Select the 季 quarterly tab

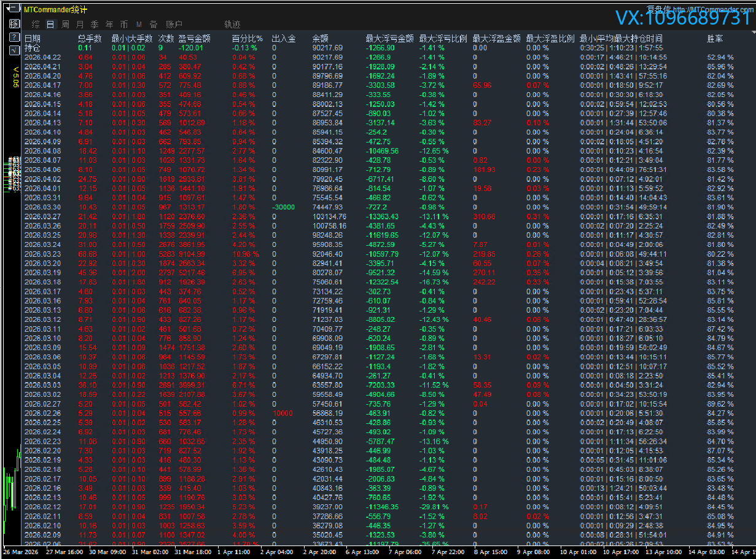(x=95, y=25)
